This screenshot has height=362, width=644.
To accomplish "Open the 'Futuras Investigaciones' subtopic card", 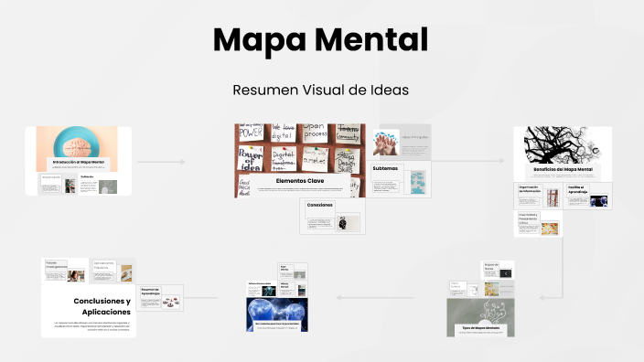I will point(65,271).
